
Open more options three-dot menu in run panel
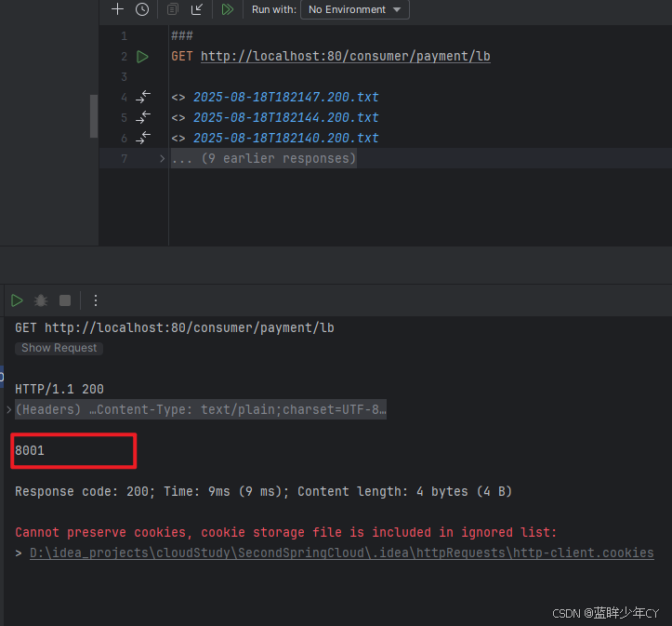click(96, 300)
